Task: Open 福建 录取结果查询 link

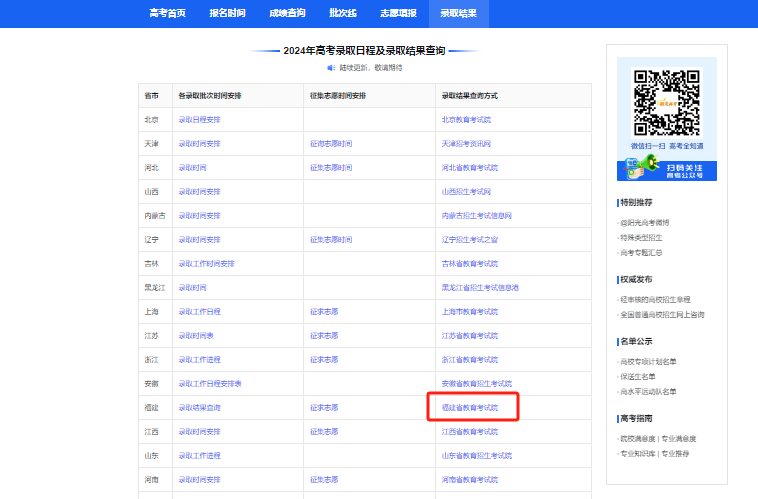Action: [x=199, y=408]
